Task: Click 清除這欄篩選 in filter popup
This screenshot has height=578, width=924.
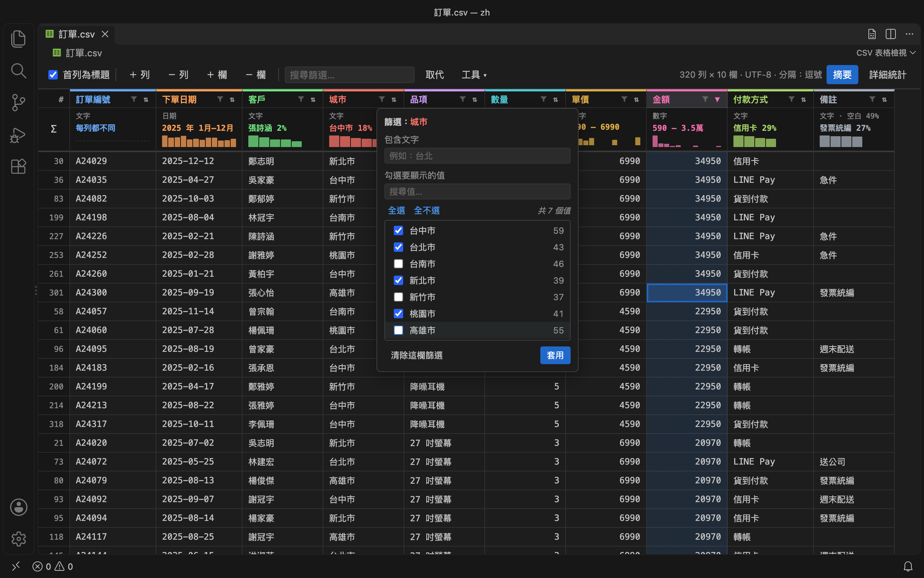Action: pos(417,355)
